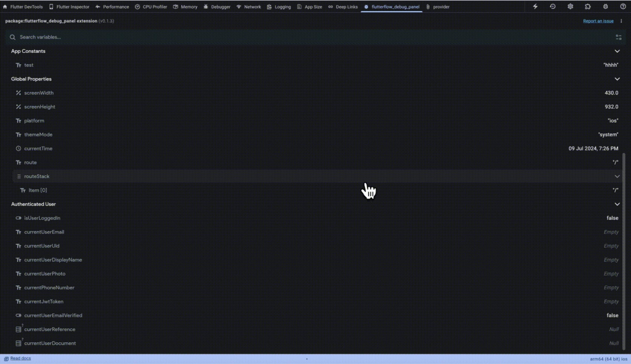Collapse the routeStack list chevron
Image resolution: width=631 pixels, height=364 pixels.
pos(617,177)
